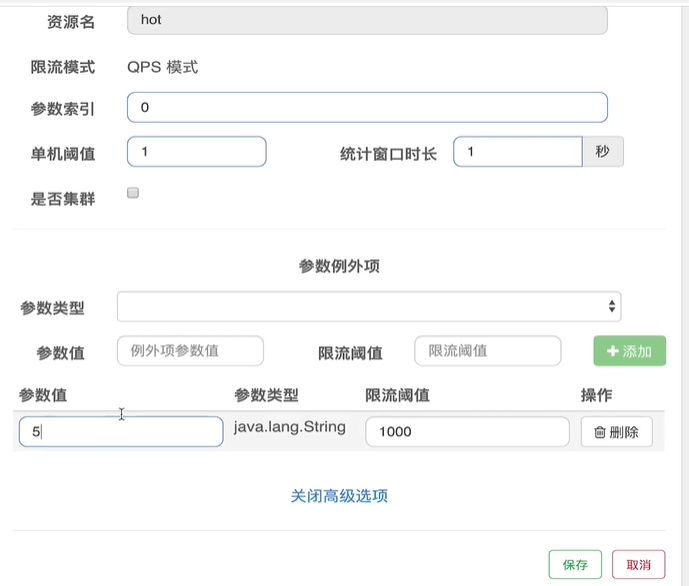
Task: Click the 限流模式 label
Action: [63, 67]
